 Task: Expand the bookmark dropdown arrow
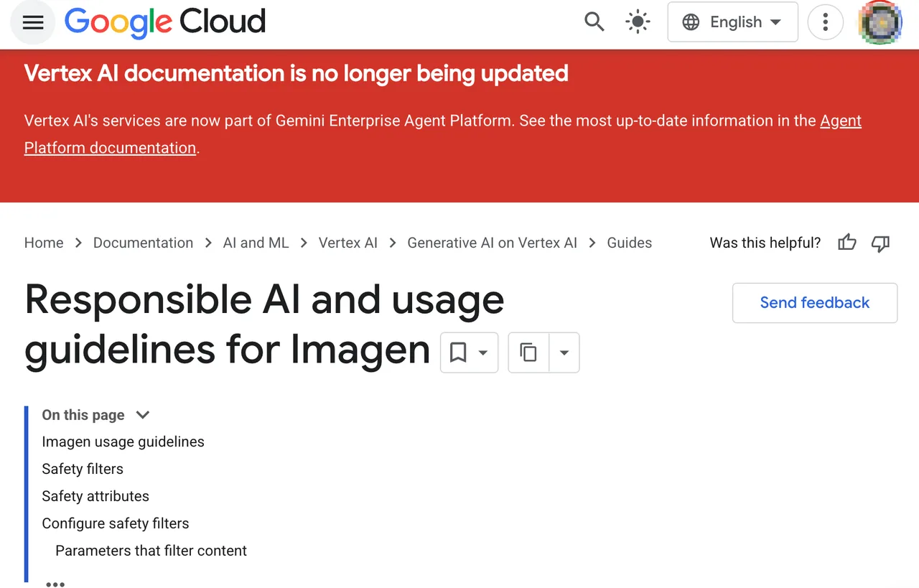pyautogui.click(x=483, y=353)
